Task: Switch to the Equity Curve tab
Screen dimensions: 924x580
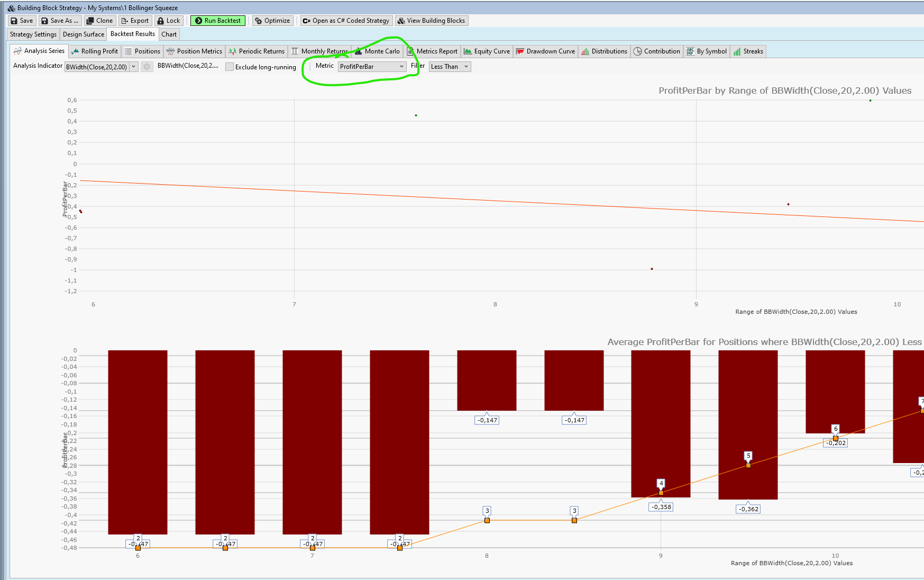Action: tap(487, 51)
